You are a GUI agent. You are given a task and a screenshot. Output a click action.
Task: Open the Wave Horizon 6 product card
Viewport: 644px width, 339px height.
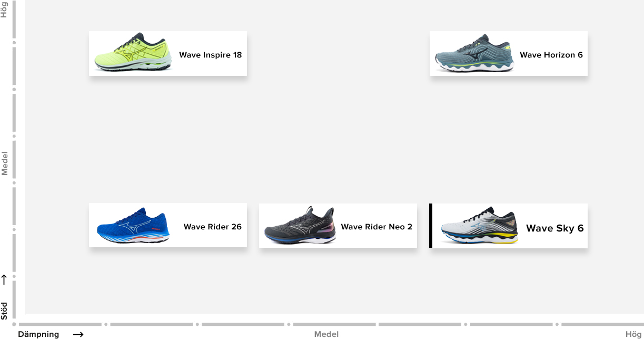(508, 53)
